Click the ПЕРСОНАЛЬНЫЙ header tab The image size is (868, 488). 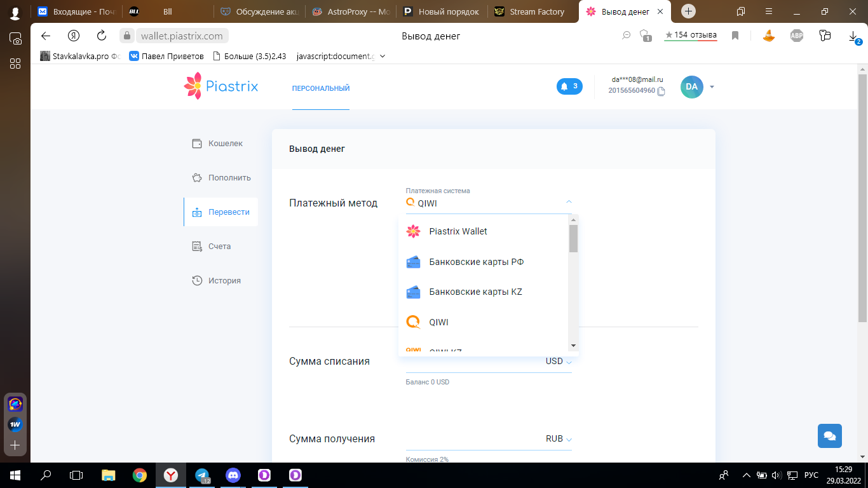[x=321, y=88]
